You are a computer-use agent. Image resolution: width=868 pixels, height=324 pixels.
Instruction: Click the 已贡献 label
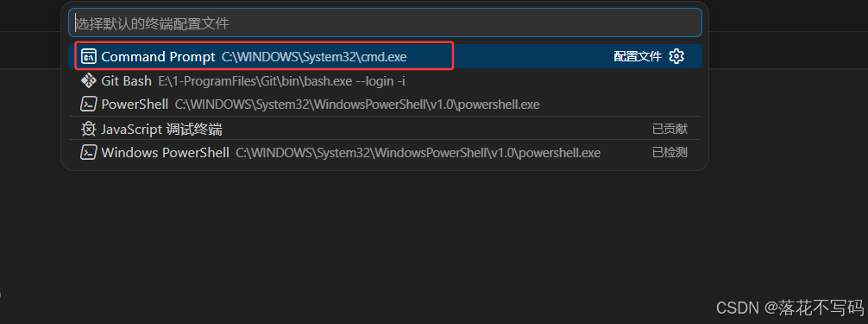pos(670,130)
